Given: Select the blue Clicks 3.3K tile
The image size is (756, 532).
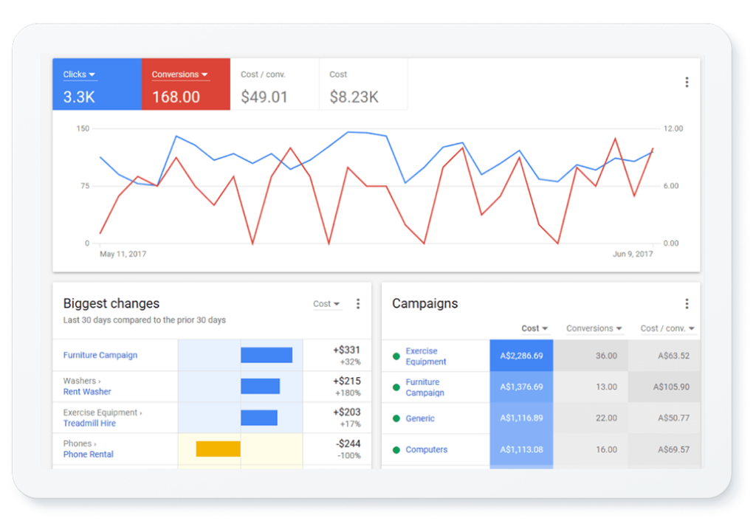Looking at the screenshot, I should tap(97, 84).
